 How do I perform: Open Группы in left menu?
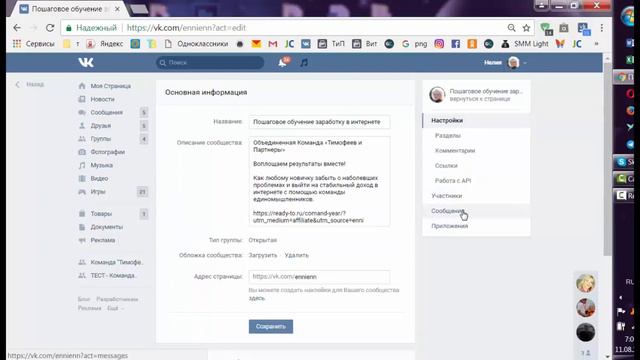coord(101,139)
